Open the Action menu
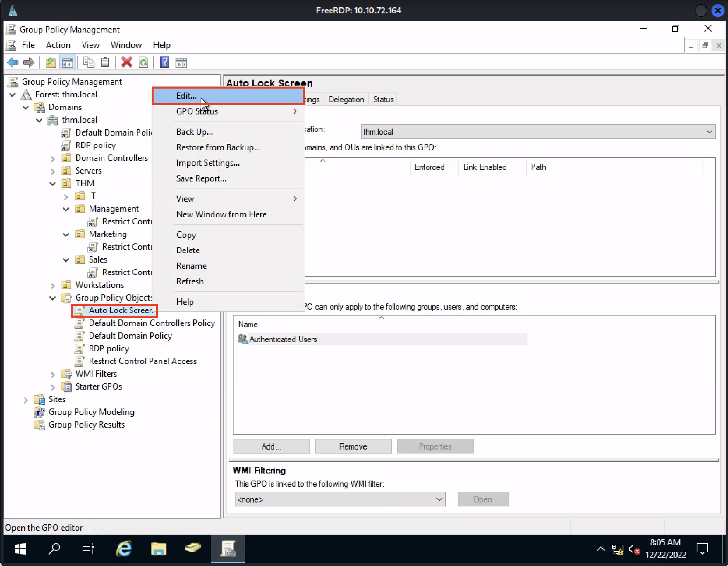Screen dimensions: 728x566 [x=58, y=45]
